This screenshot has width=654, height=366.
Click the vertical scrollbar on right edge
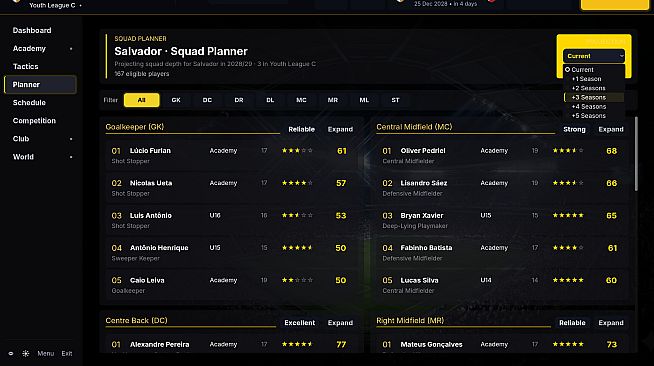point(636,154)
